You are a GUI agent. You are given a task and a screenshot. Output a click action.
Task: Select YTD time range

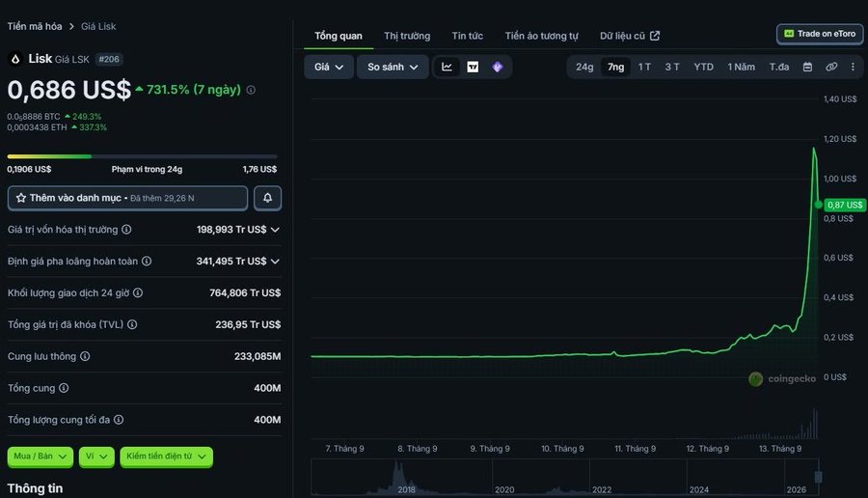[704, 67]
